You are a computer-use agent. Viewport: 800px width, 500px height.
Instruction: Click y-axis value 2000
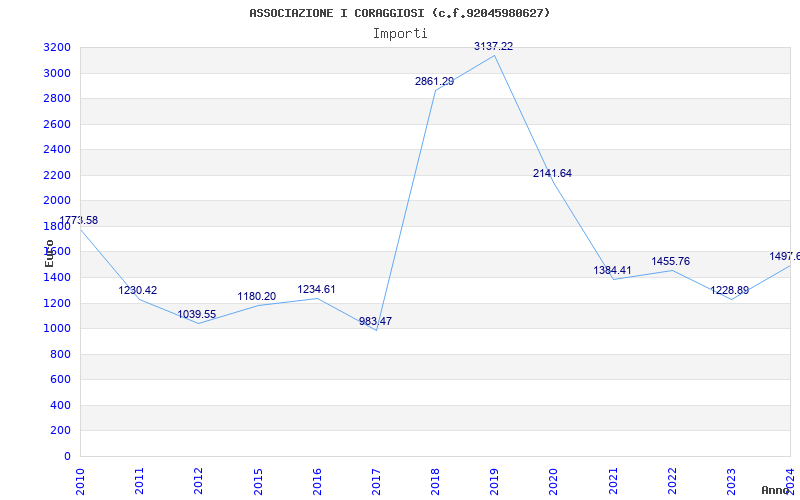57,201
